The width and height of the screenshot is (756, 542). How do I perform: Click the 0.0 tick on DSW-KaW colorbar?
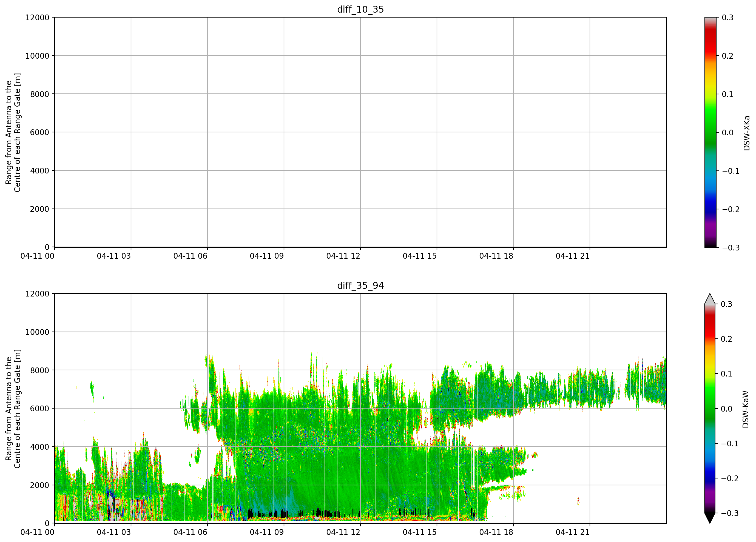(727, 409)
